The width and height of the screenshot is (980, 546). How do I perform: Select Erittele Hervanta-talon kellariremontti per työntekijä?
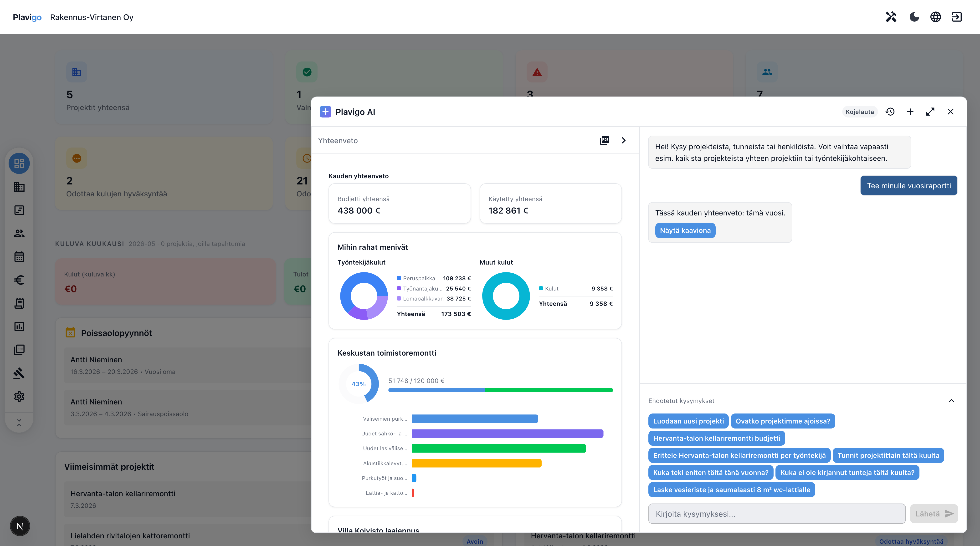coord(739,455)
